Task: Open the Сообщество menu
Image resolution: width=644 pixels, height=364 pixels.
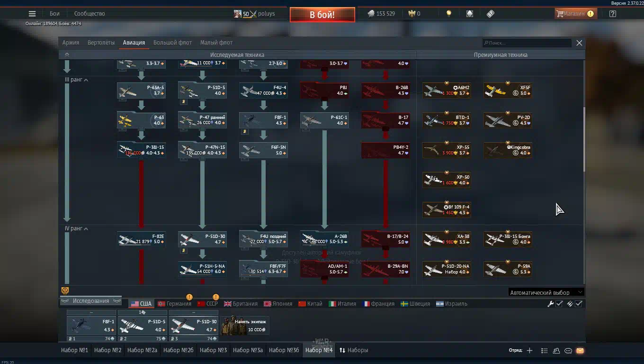Action: (x=89, y=14)
